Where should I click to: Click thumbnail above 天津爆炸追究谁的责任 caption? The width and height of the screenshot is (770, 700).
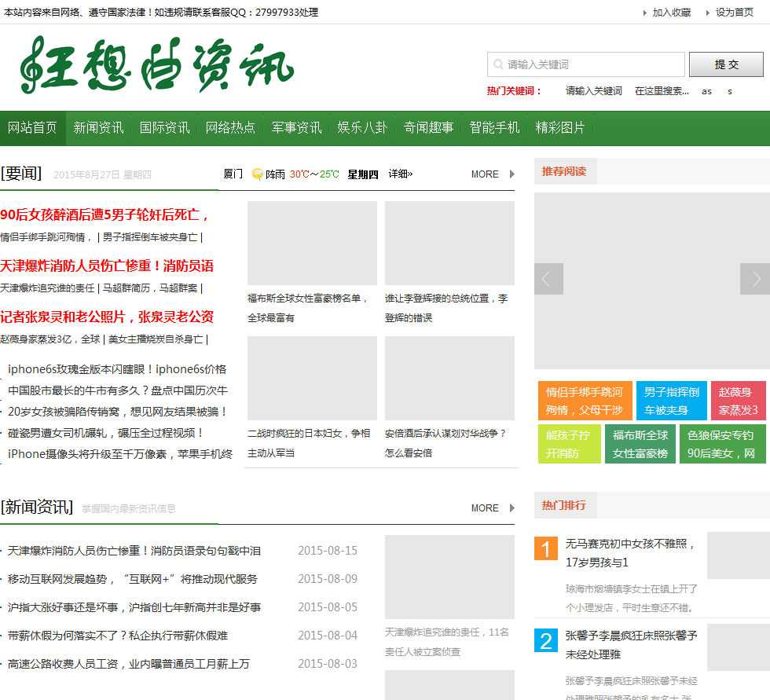[449, 577]
